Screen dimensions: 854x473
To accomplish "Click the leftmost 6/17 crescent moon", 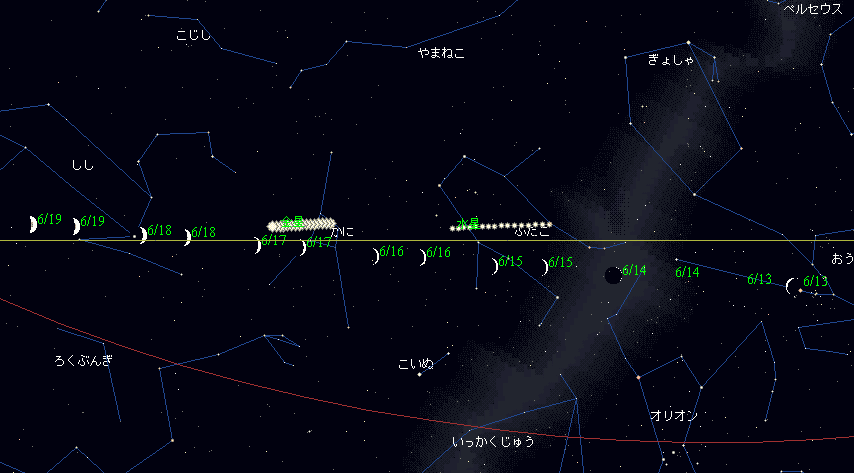I will click(258, 245).
